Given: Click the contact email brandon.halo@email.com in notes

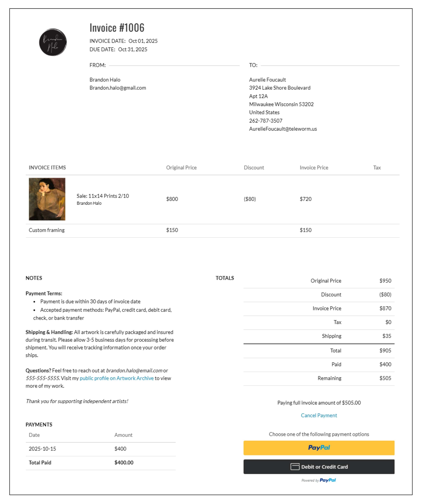Looking at the screenshot, I should point(134,371).
